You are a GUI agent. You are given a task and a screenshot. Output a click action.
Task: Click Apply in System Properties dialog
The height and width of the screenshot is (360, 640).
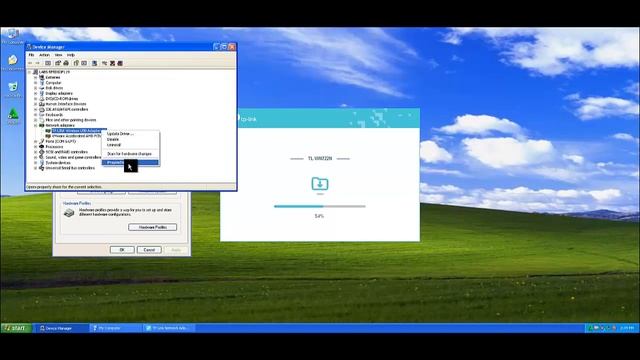pyautogui.click(x=176, y=249)
